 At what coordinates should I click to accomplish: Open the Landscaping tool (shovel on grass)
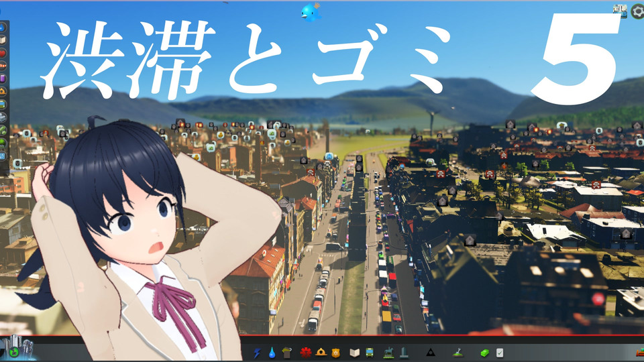[458, 353]
